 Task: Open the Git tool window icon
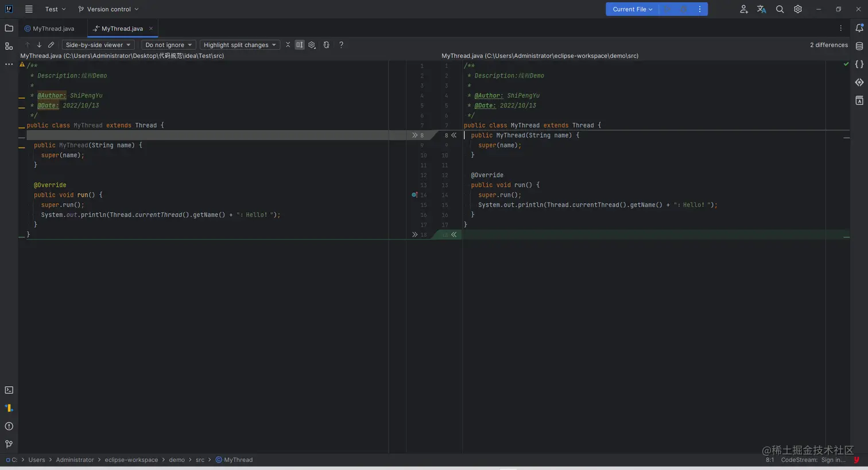click(9, 444)
